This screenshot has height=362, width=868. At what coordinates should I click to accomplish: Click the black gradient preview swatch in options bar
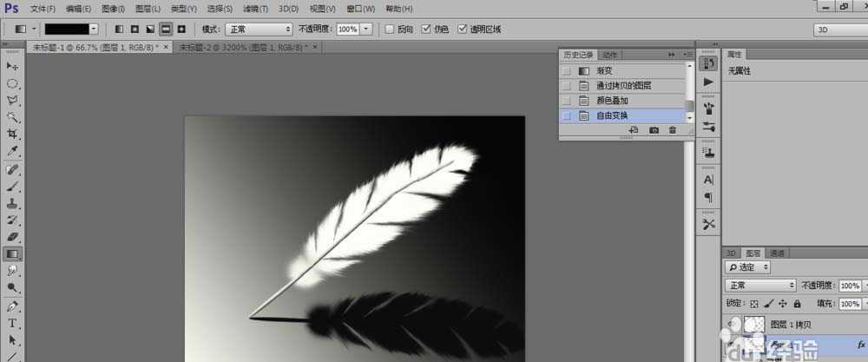[68, 29]
